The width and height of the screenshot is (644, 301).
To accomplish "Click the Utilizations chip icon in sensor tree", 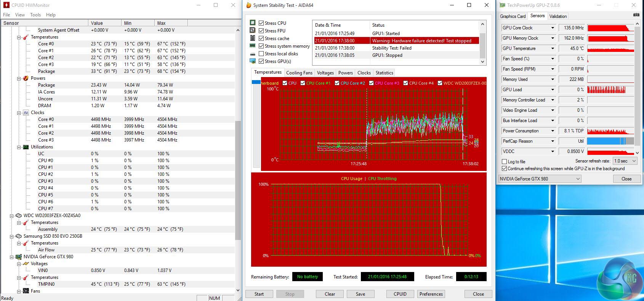I will pyautogui.click(x=26, y=147).
